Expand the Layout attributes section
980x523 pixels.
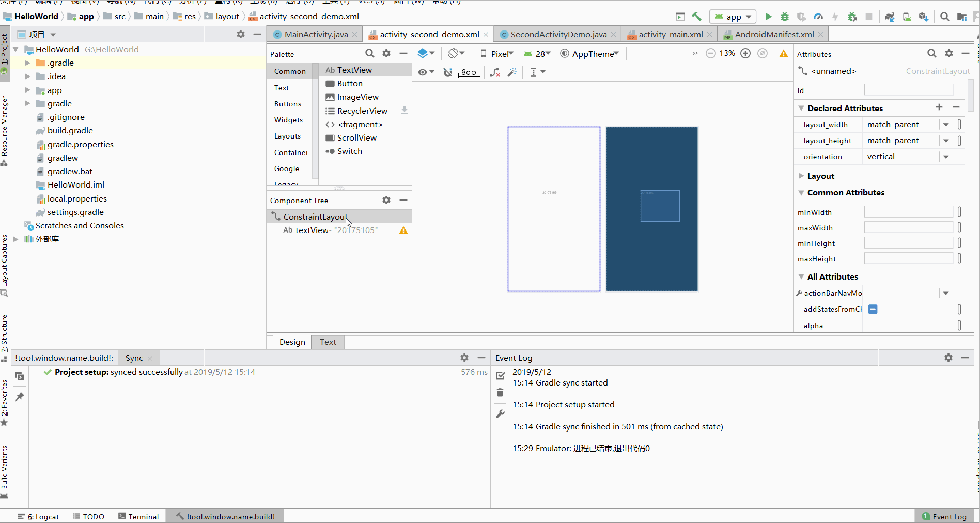point(801,176)
